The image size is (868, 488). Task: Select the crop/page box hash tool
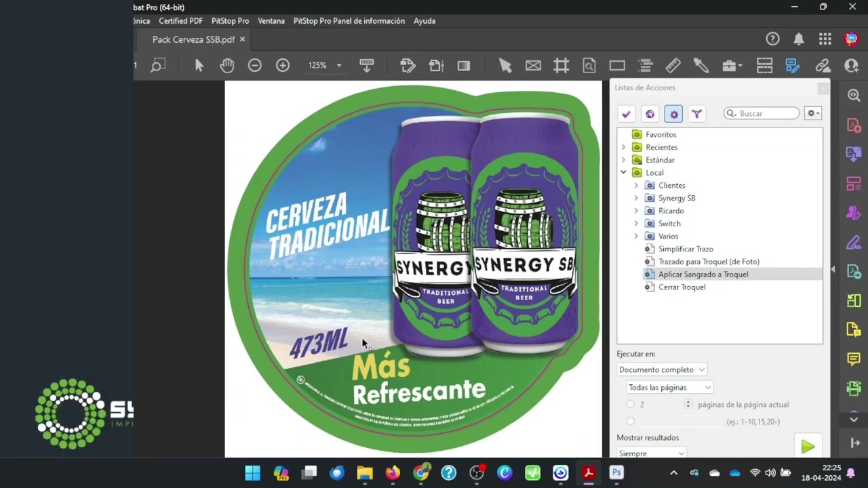(x=561, y=66)
